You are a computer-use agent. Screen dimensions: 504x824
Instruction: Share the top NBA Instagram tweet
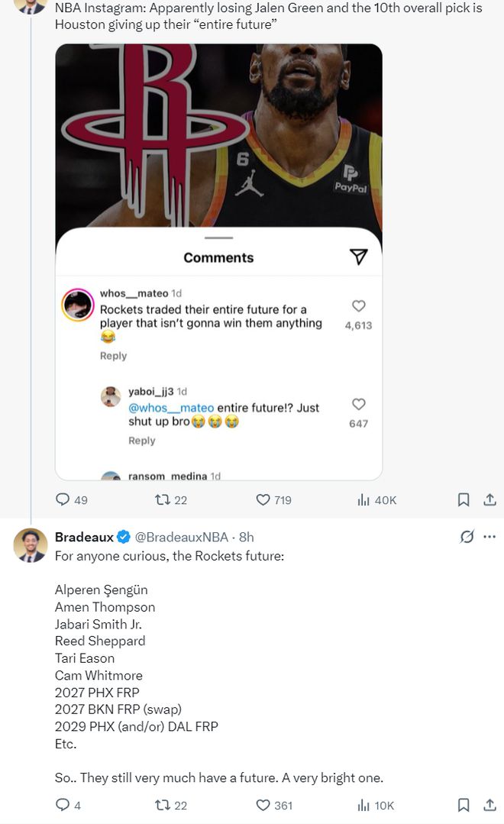pyautogui.click(x=490, y=499)
